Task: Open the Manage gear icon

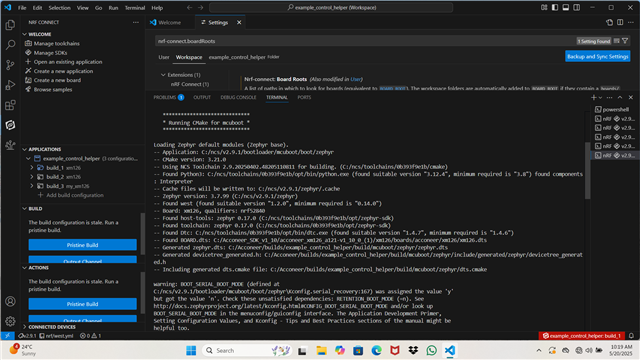Action: point(10,321)
